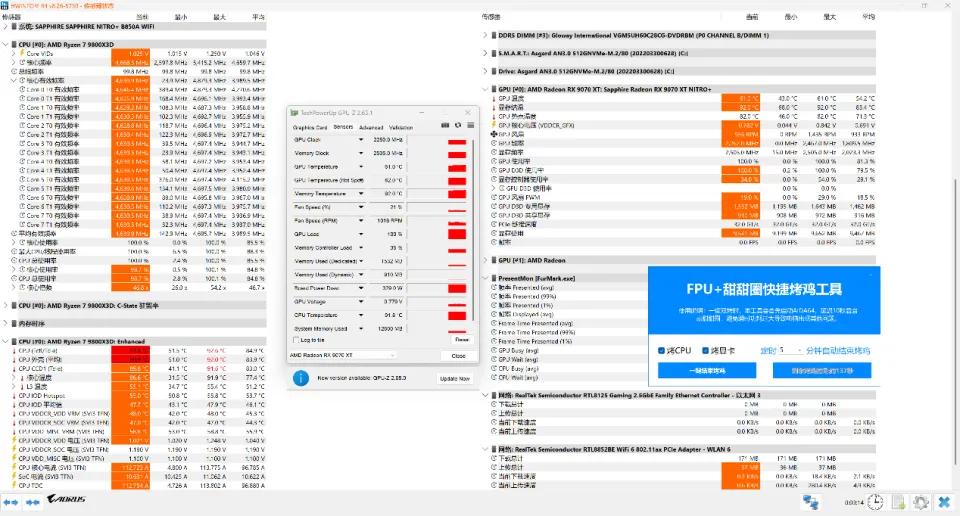Enable the Log to file checkbox
The width and height of the screenshot is (960, 516).
coord(294,340)
